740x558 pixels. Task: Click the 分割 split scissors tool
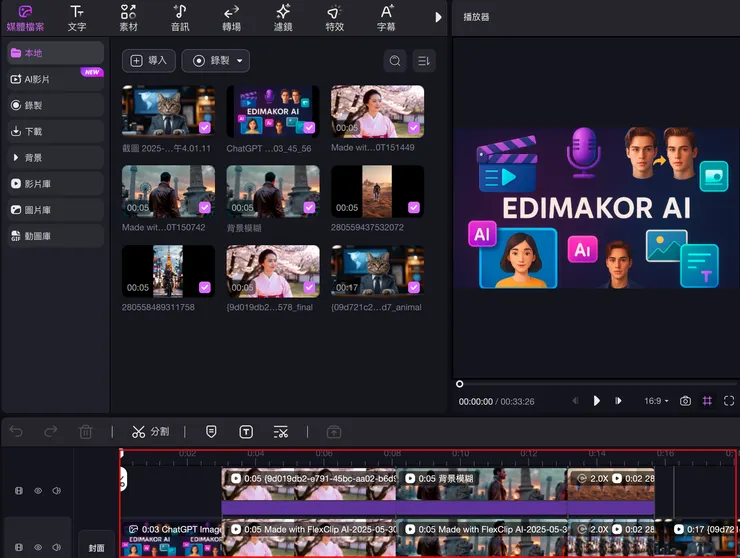point(150,432)
